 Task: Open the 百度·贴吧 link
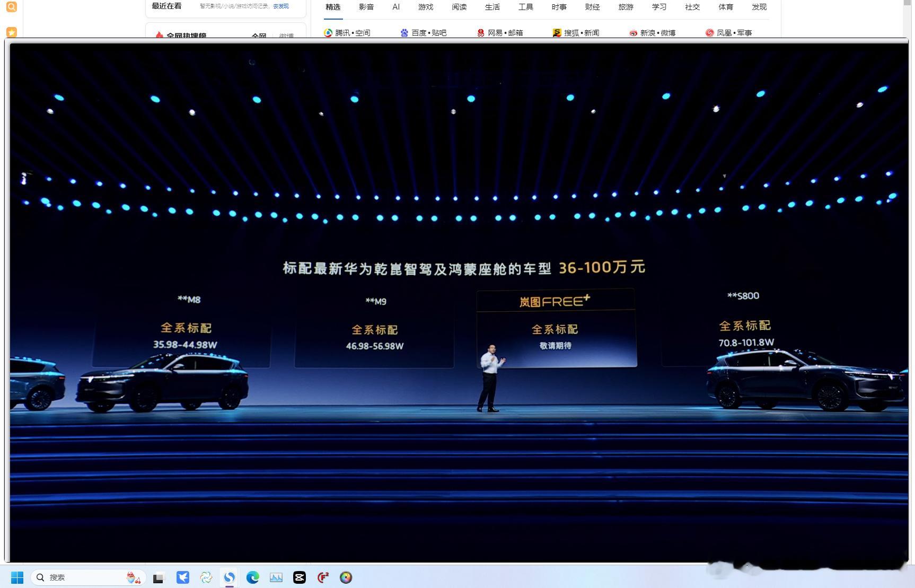[424, 33]
